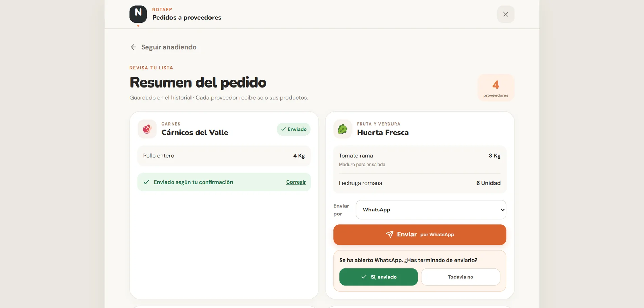Open the Enviar por WhatsApp dropdown
644x308 pixels.
coord(431,210)
